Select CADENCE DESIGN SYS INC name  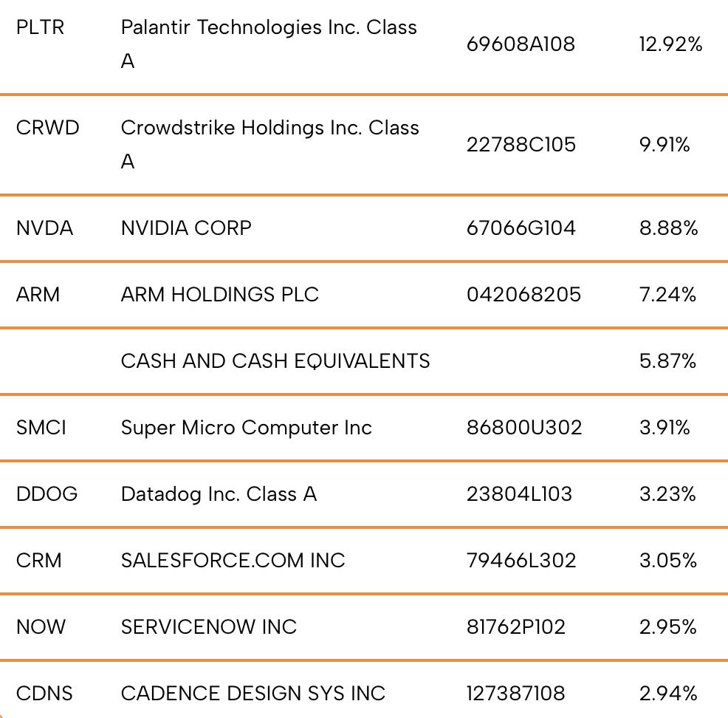click(x=253, y=693)
